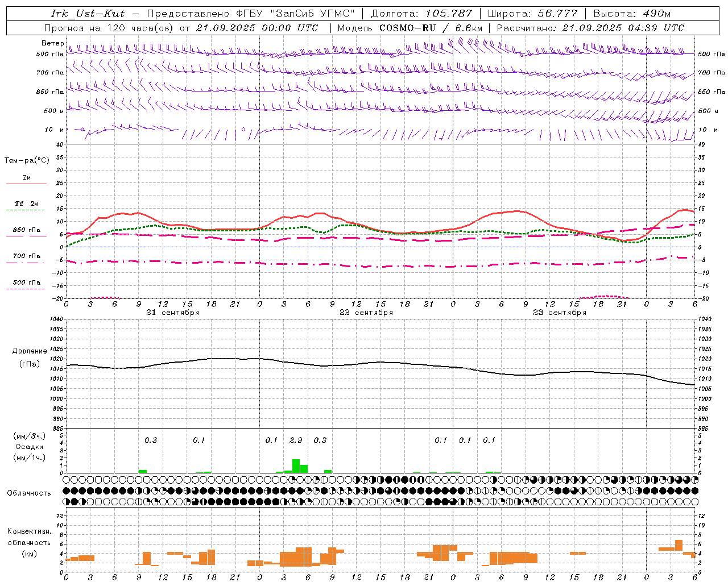Select the model name COSMO-RU / 6.6км

tap(431, 27)
